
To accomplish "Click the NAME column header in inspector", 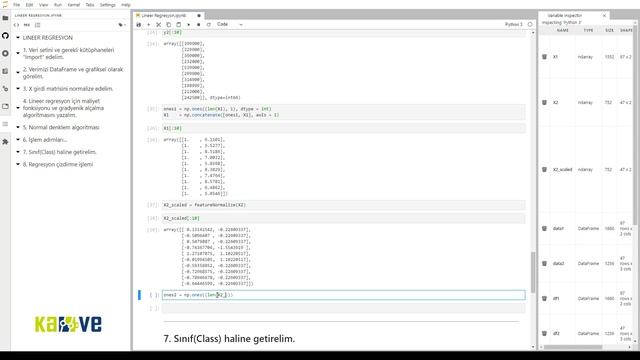I will click(x=562, y=30).
